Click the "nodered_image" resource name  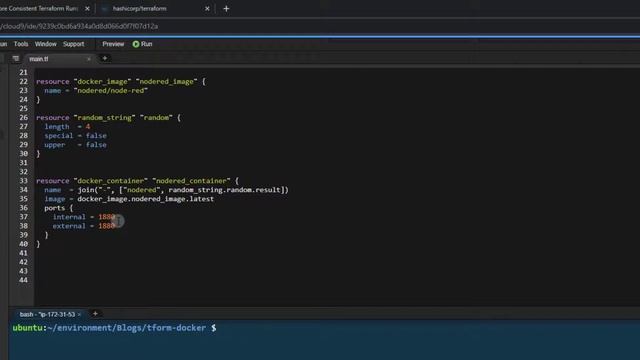pyautogui.click(x=166, y=82)
